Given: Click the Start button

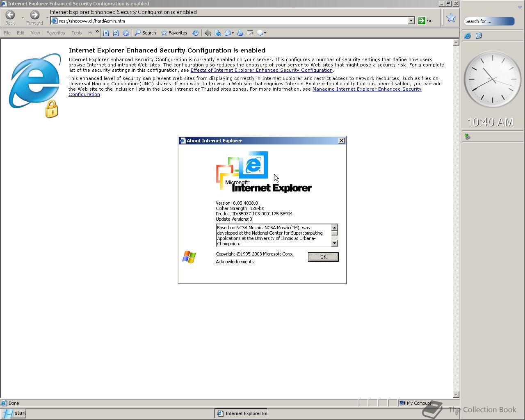Looking at the screenshot, I should pos(14,413).
